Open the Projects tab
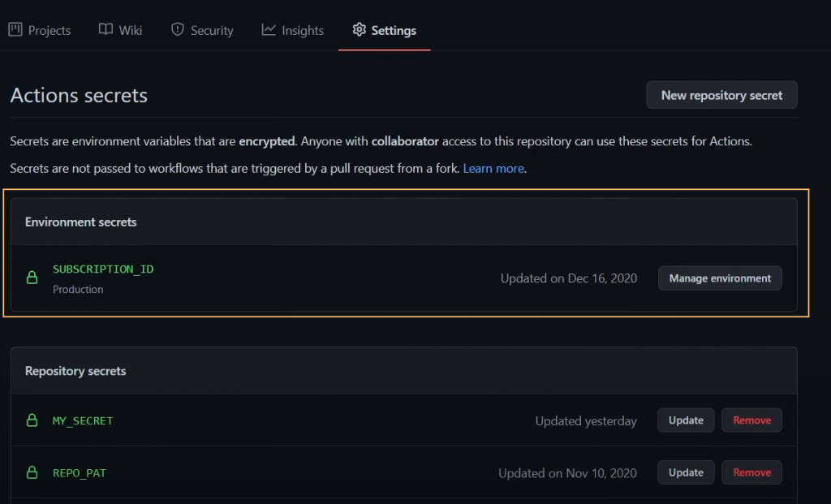The width and height of the screenshot is (831, 504). point(49,31)
